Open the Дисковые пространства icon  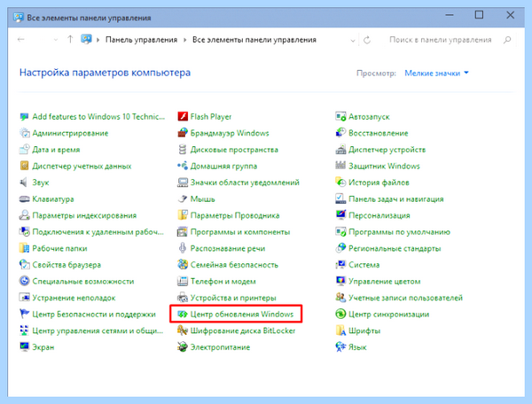(183, 150)
